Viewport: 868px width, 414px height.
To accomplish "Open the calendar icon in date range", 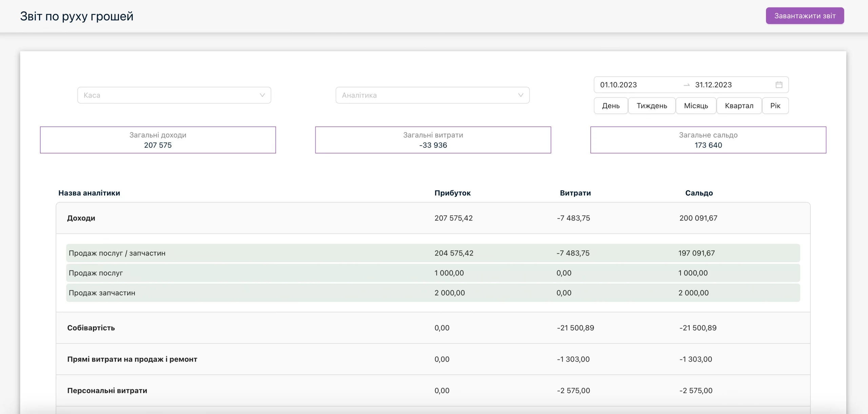I will coord(779,85).
